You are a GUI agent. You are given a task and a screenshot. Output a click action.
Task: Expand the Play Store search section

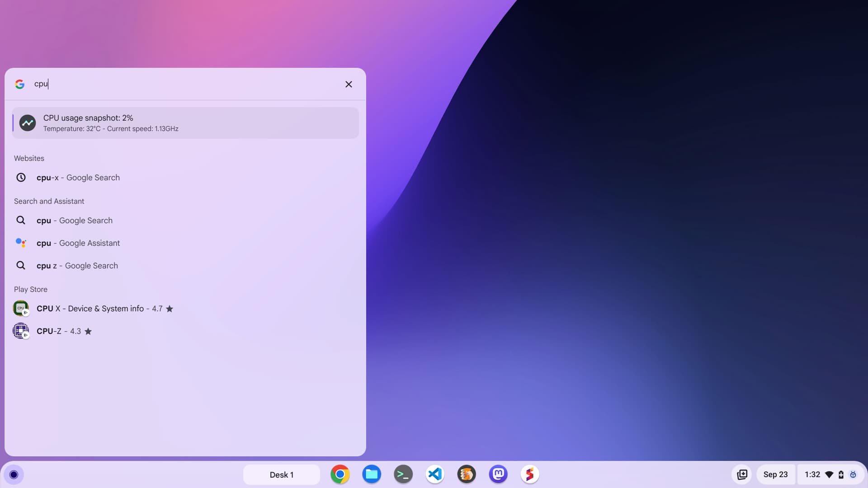(30, 289)
